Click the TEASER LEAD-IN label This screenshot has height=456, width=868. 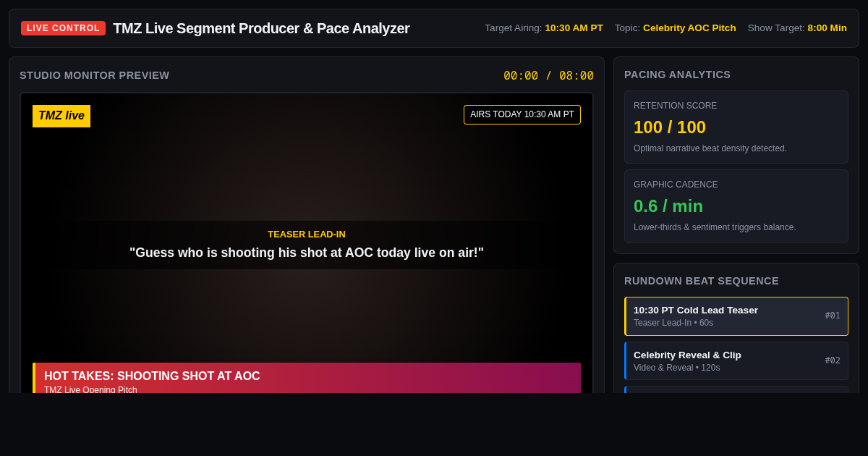pos(307,235)
